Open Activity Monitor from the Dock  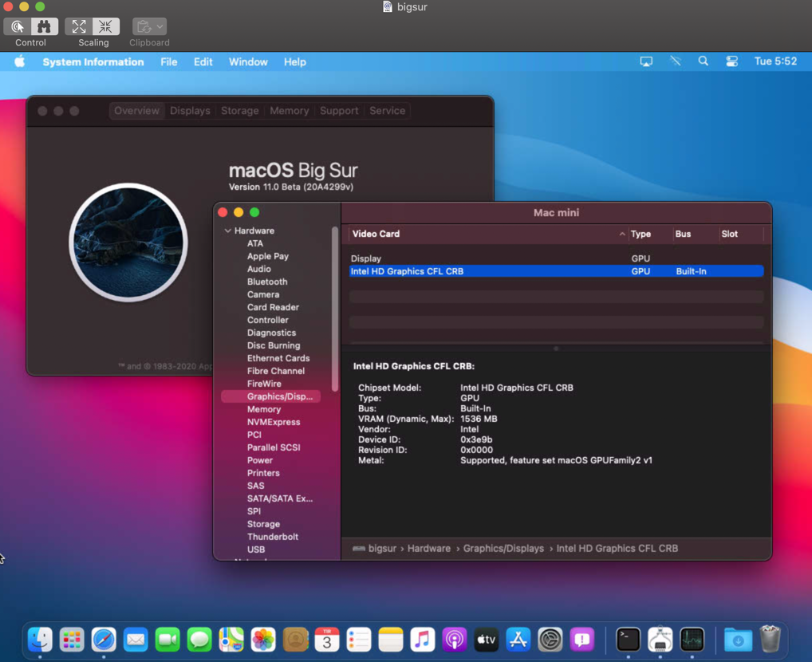(692, 640)
